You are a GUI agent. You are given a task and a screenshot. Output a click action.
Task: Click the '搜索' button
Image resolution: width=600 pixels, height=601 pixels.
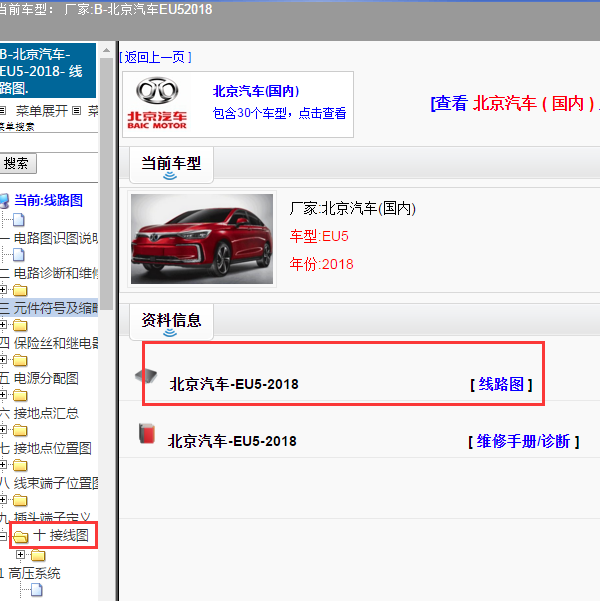point(16,164)
